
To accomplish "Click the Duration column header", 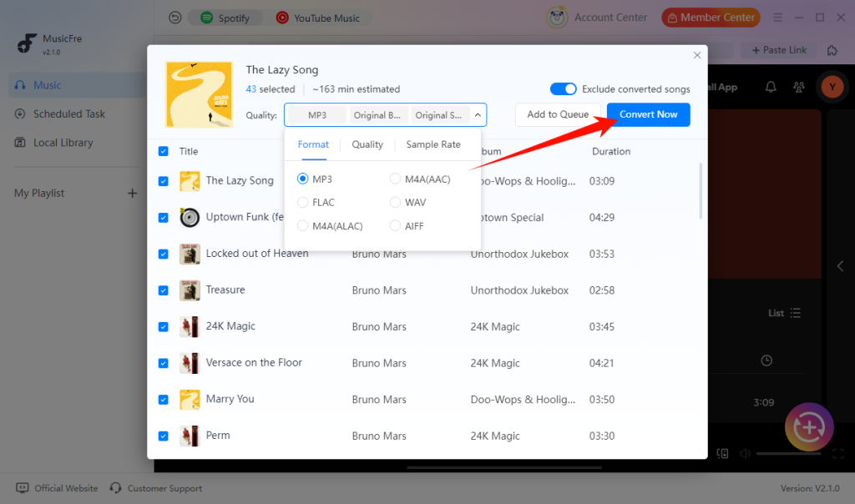I will (610, 152).
